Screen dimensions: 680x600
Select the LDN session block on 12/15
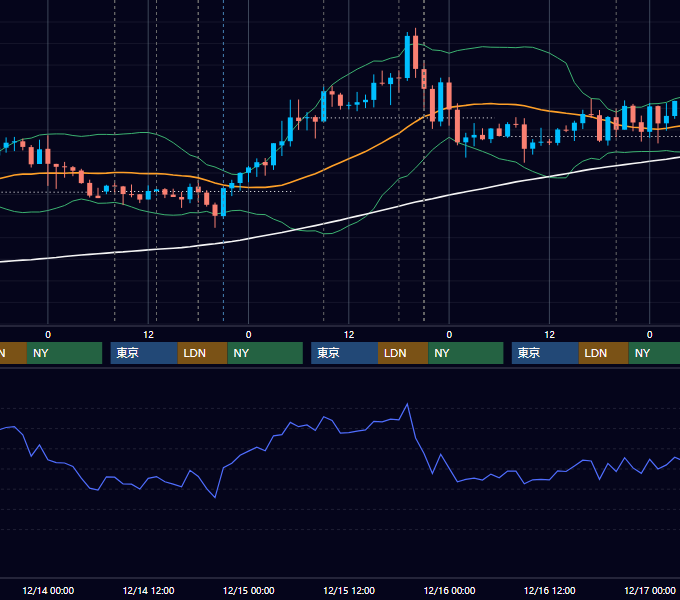403,353
